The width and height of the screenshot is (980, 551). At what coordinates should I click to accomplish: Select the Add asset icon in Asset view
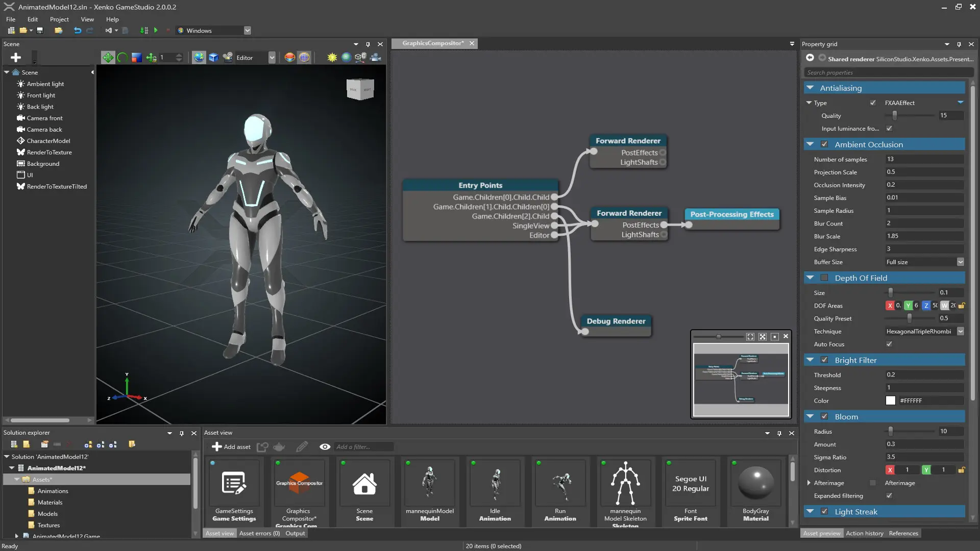click(x=215, y=446)
